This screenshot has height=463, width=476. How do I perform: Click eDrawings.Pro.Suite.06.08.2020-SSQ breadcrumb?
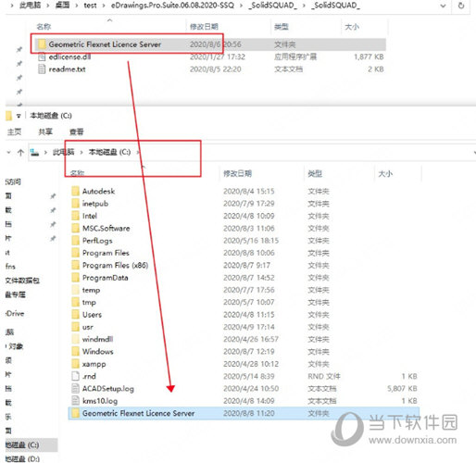click(172, 6)
